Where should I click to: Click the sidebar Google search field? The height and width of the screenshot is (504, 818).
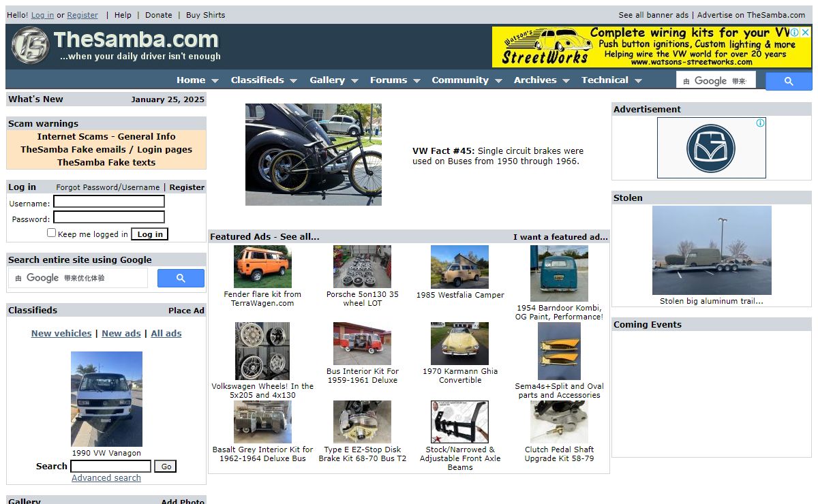tap(78, 278)
